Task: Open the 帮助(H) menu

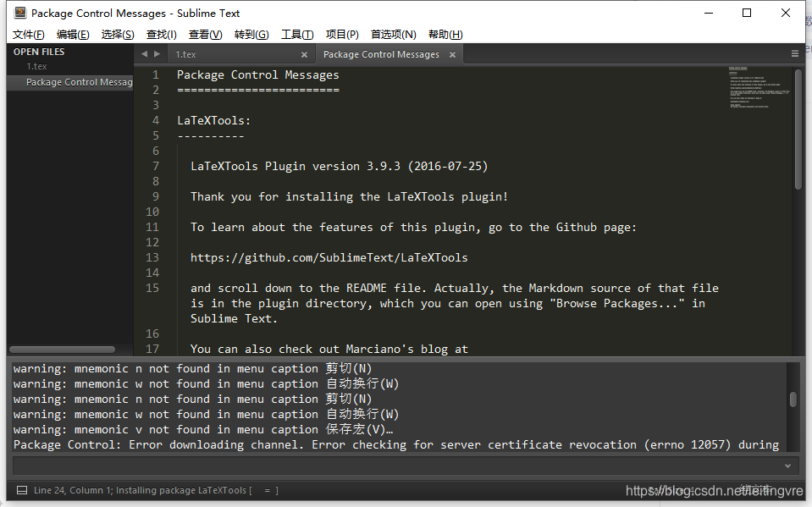Action: 446,35
